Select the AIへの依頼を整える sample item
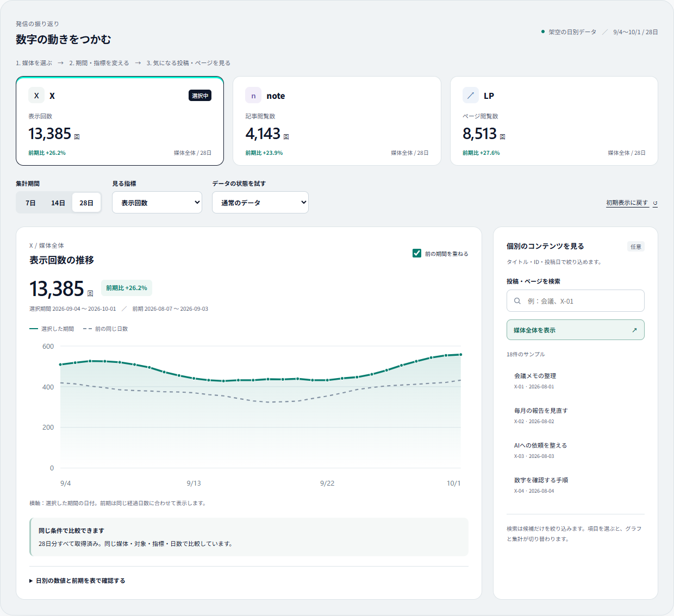674x616 pixels. coord(576,450)
